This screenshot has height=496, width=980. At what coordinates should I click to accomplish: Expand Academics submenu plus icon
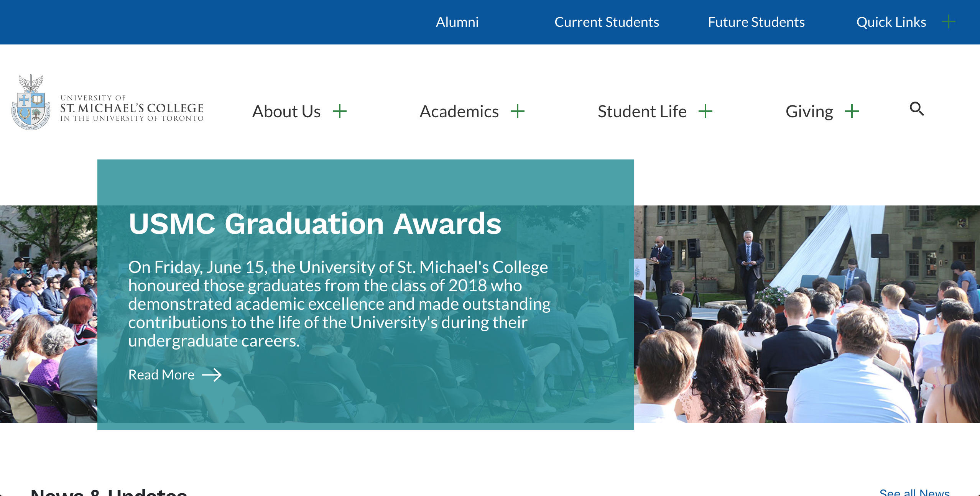(x=518, y=112)
